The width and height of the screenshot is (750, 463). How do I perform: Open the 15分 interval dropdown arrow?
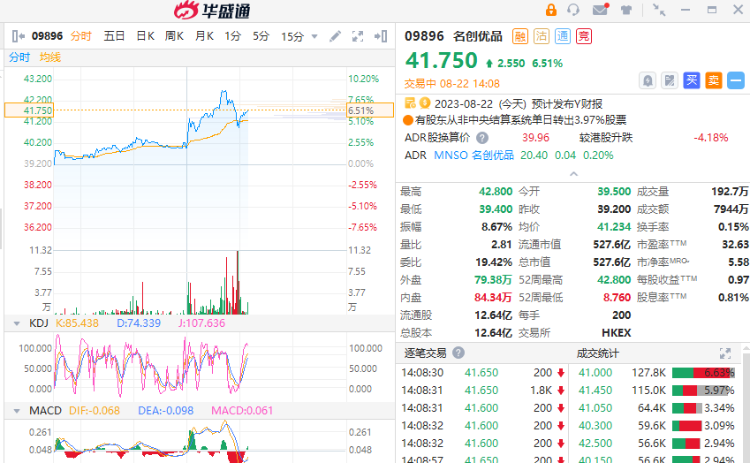[314, 36]
